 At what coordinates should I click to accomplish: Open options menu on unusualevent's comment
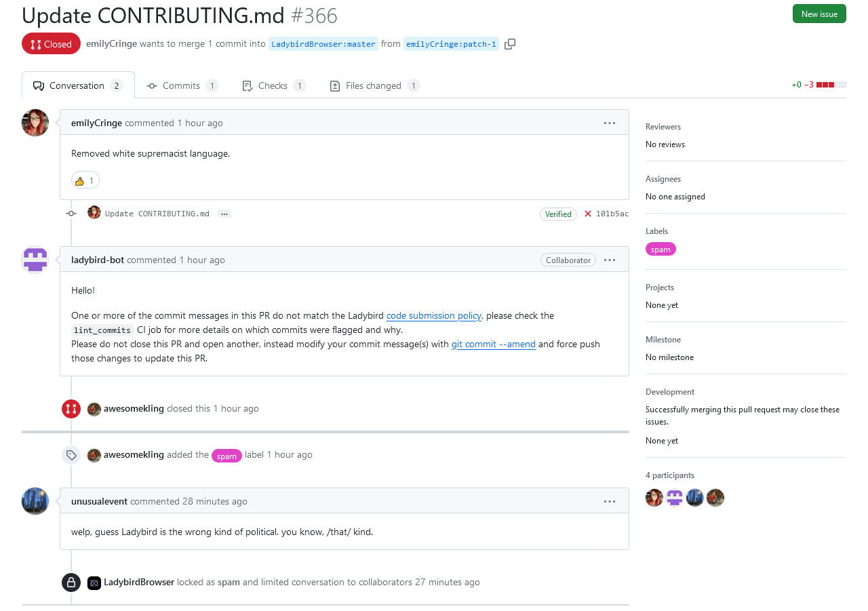pos(610,501)
